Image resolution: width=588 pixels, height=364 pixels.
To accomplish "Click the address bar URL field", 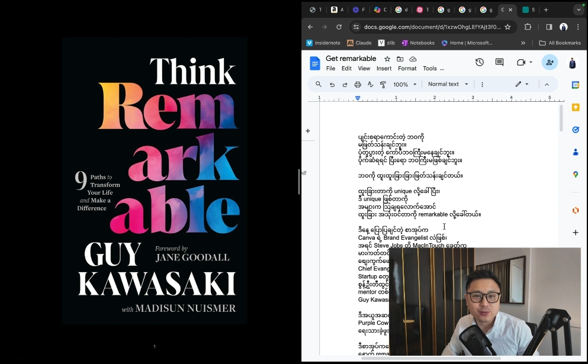I will pos(432,27).
